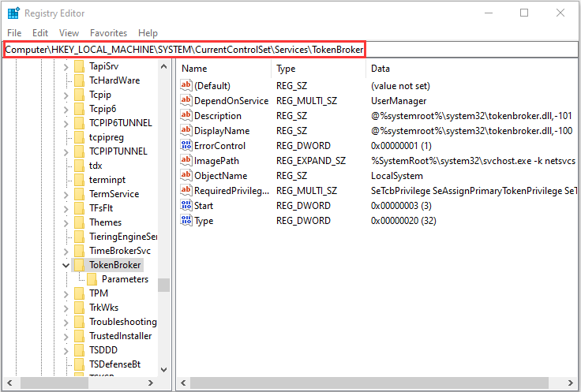This screenshot has height=392, width=581.
Task: Click the folder icon for TokenBroker key
Action: pos(79,265)
